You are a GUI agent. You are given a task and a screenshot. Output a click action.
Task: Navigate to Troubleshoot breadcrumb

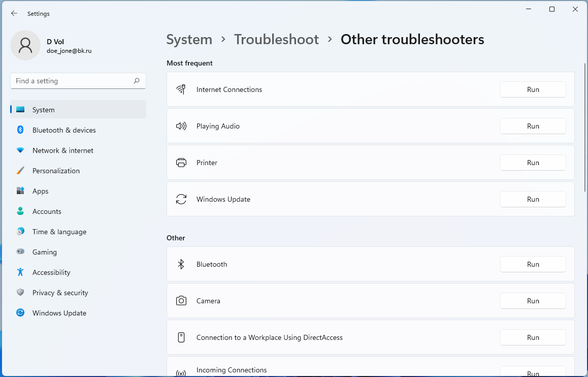[276, 40]
